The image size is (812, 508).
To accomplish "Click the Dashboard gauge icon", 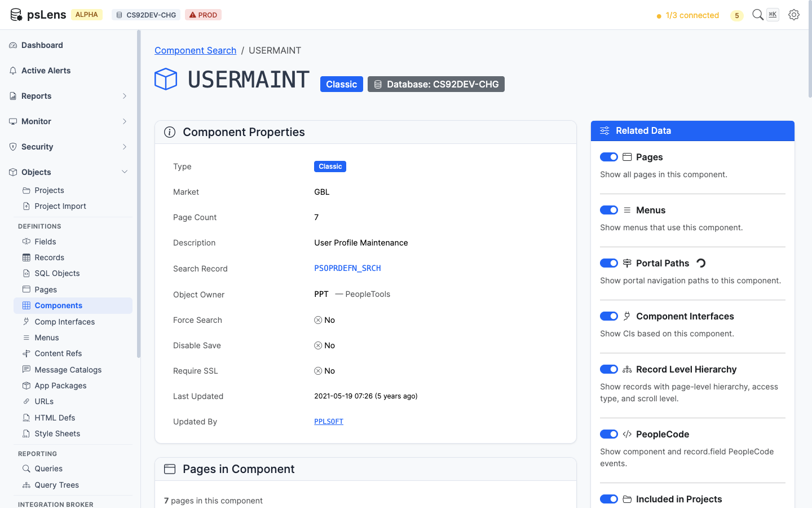I will coord(13,45).
